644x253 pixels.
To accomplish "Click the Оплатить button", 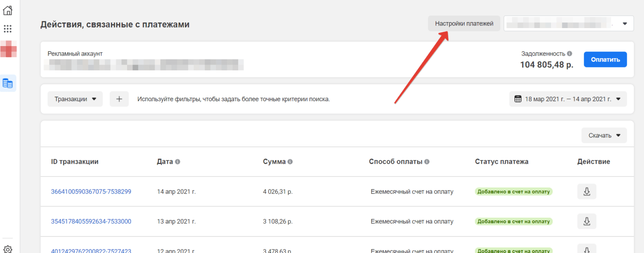I will (605, 59).
